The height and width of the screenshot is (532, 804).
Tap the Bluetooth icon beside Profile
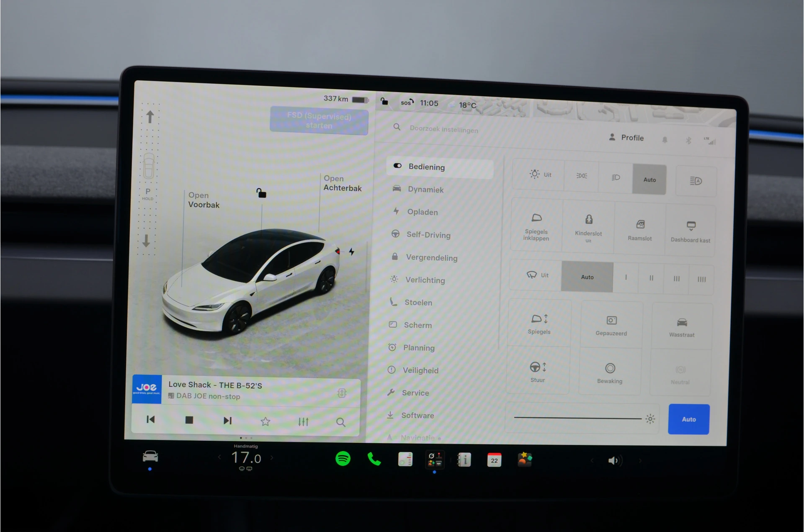(x=688, y=140)
